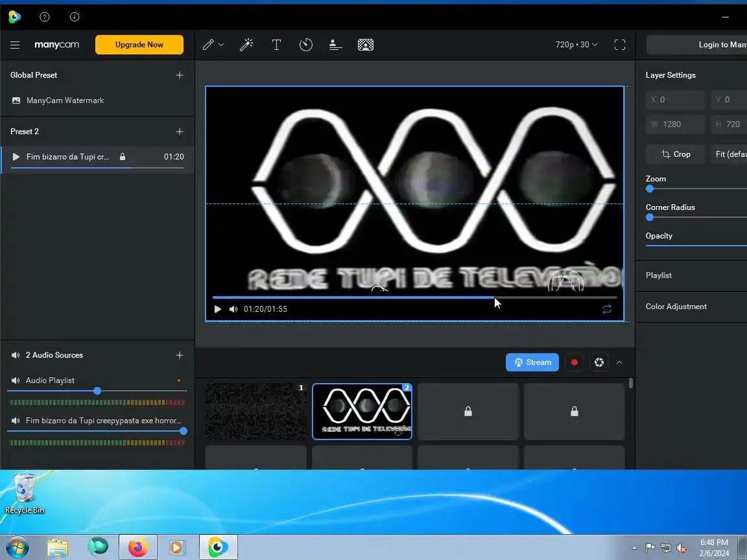Image resolution: width=747 pixels, height=560 pixels.
Task: Click the Stream button
Action: pyautogui.click(x=532, y=362)
